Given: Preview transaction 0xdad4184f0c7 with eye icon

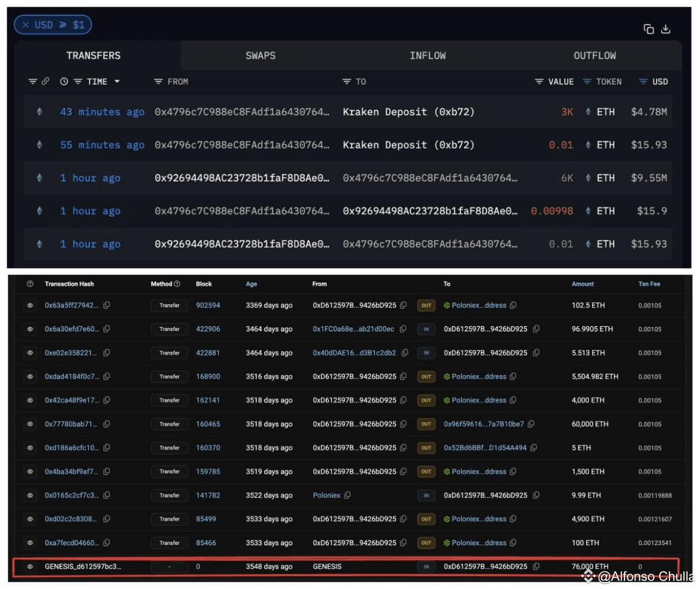Looking at the screenshot, I should (x=30, y=376).
